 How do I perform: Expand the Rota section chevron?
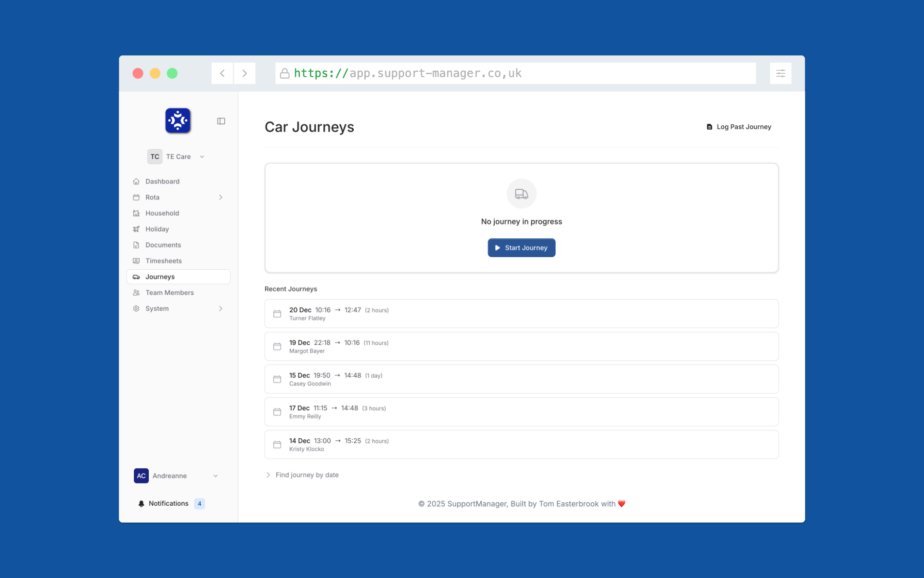click(x=220, y=197)
